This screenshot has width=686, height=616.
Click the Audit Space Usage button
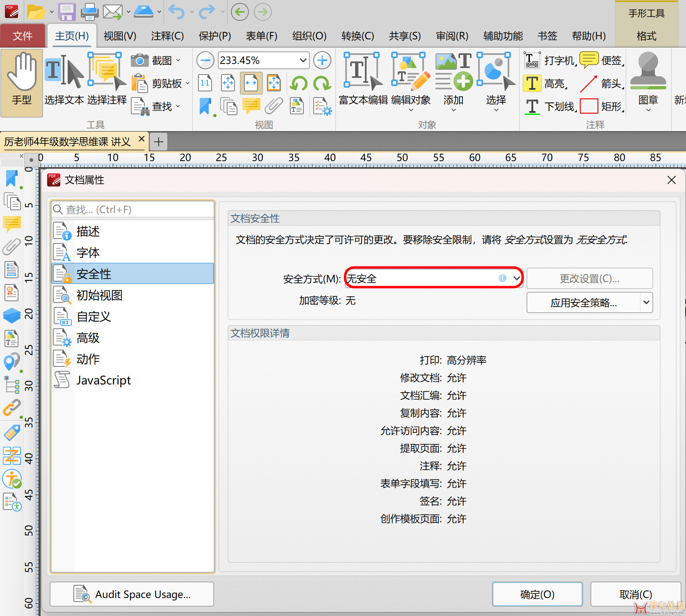[132, 594]
